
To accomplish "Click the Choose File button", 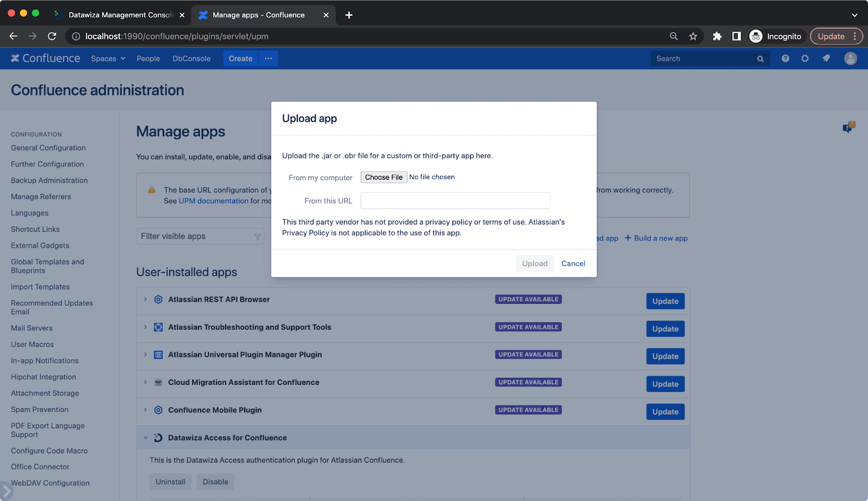I will 384,177.
